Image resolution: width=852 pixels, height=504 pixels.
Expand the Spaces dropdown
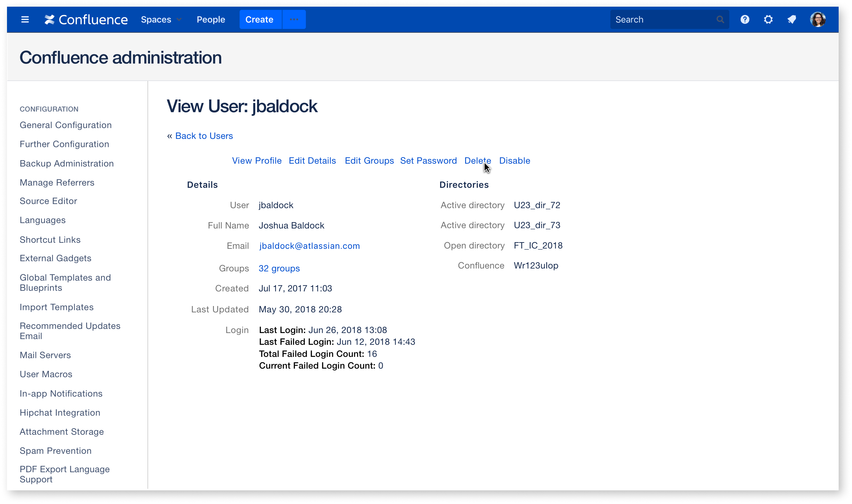(x=161, y=20)
